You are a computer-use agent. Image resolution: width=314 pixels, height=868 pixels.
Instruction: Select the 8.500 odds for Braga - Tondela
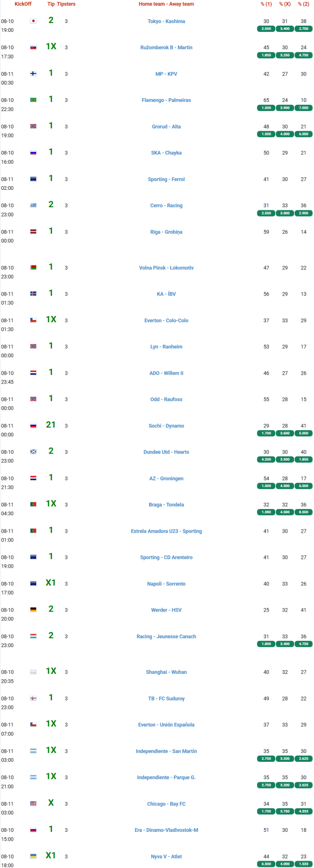coord(304,512)
